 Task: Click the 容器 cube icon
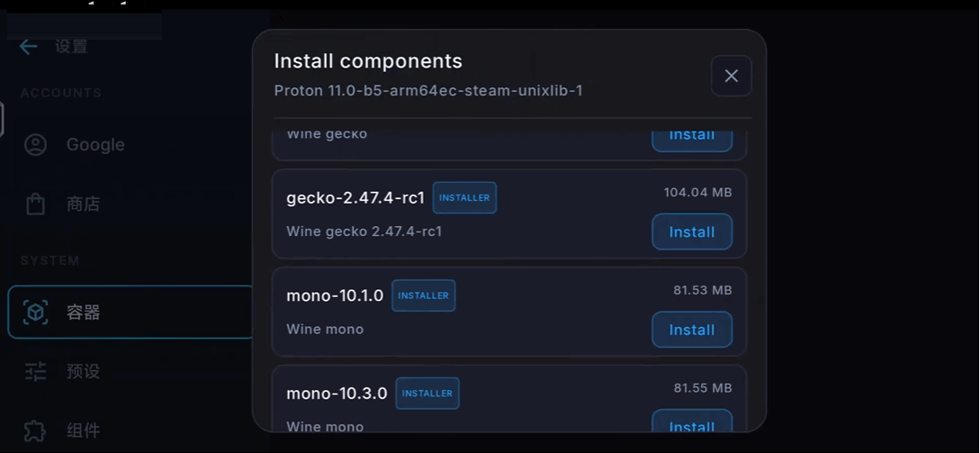[36, 312]
